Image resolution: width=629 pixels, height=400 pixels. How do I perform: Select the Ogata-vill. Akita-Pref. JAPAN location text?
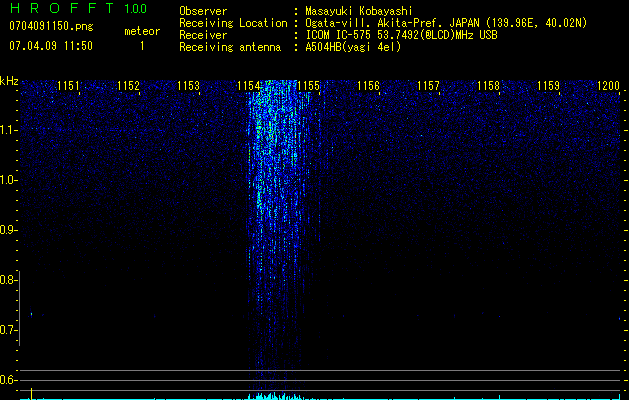[446, 23]
